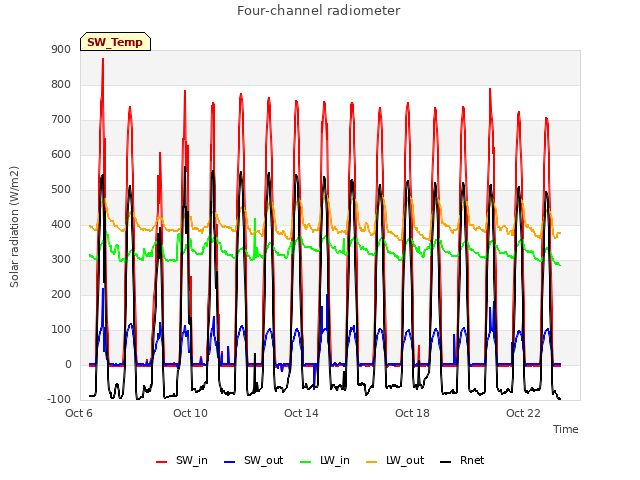This screenshot has height=480, width=640.
Task: Click the 0 y-axis tick label
Action: pos(68,364)
